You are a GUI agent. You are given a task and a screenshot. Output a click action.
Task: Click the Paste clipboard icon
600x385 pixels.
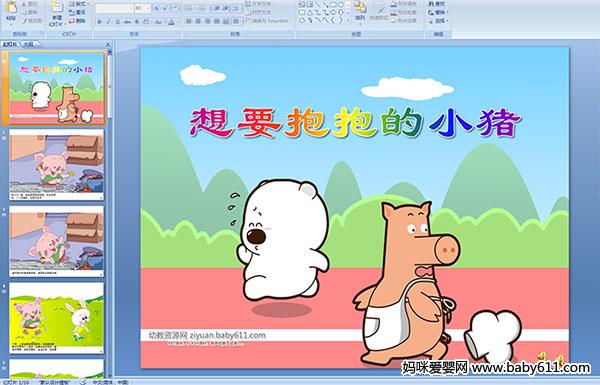11,11
